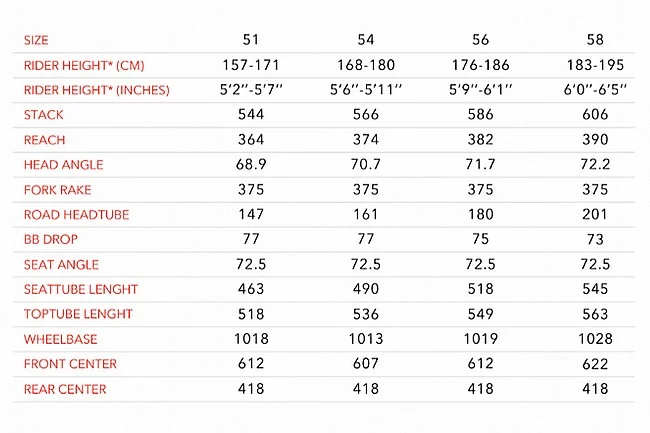650x433 pixels.
Task: Click the ROAD HEADTUBE row label
Action: [x=76, y=215]
